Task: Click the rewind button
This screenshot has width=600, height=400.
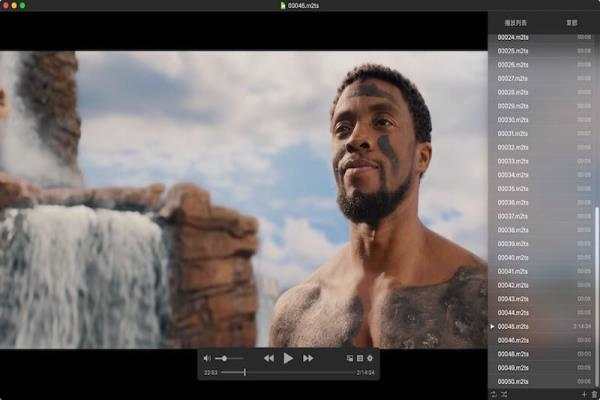Action: click(x=269, y=358)
